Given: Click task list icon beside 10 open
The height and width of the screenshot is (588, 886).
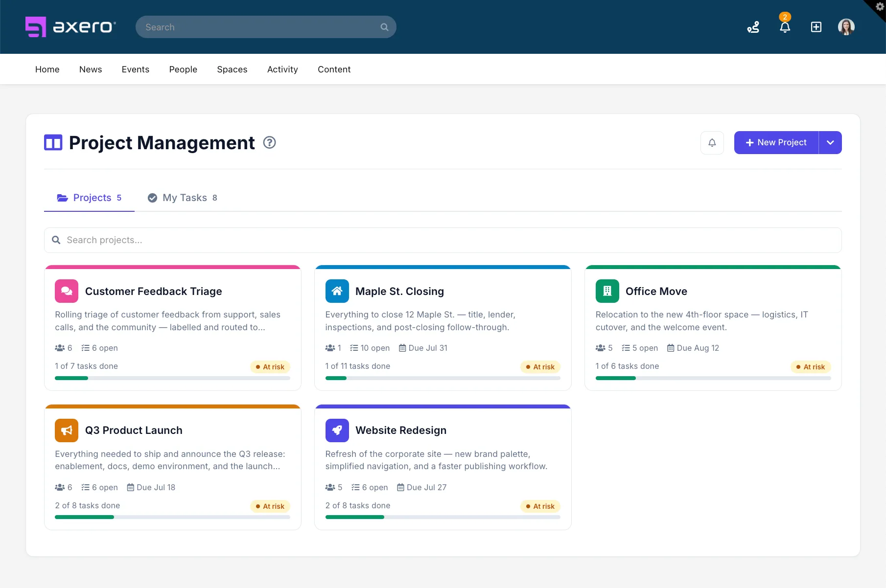Looking at the screenshot, I should click(x=354, y=348).
